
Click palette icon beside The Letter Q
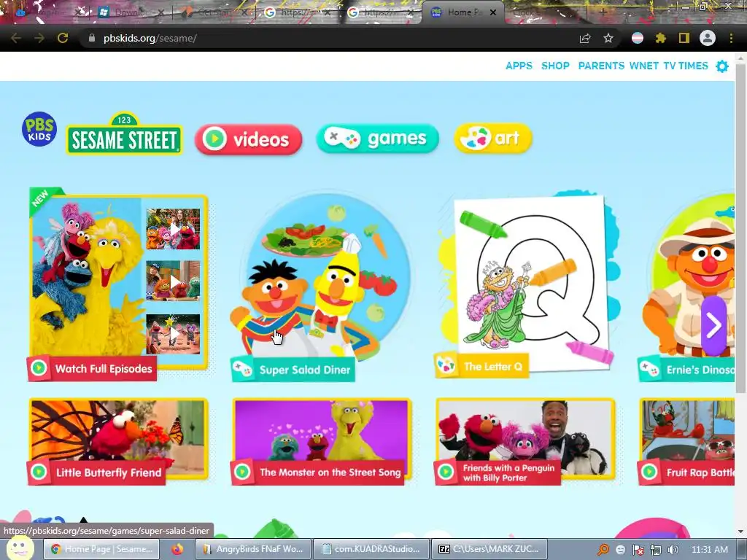[x=446, y=366]
